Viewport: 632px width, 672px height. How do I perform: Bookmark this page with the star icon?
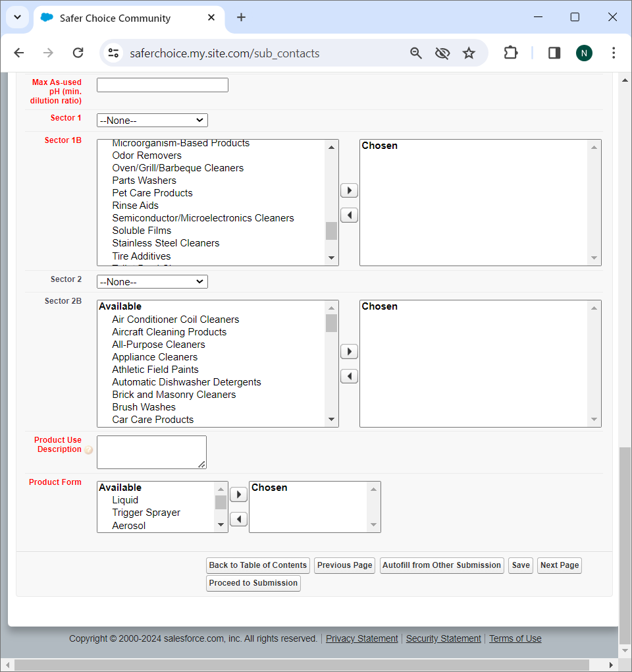(x=469, y=53)
